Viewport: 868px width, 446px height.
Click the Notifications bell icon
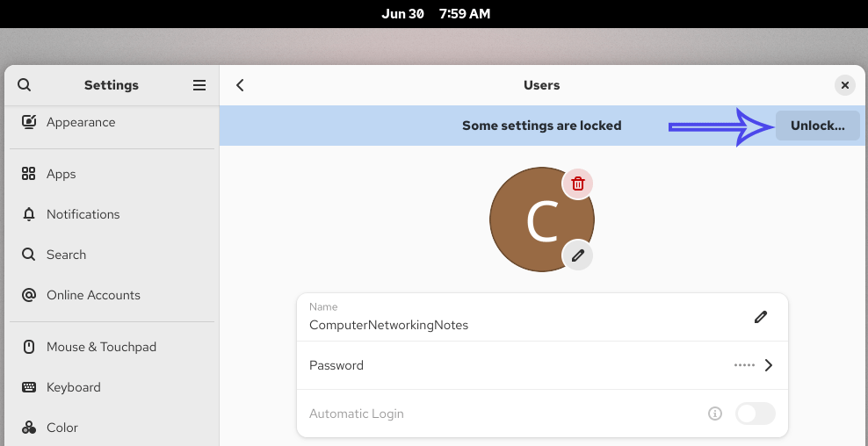tap(28, 214)
